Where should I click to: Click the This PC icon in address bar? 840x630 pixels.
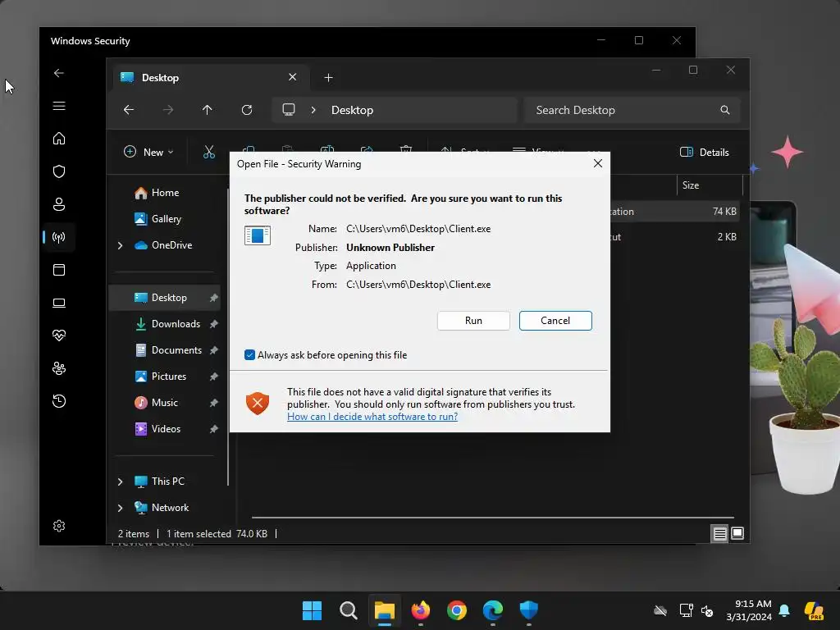pyautogui.click(x=289, y=110)
